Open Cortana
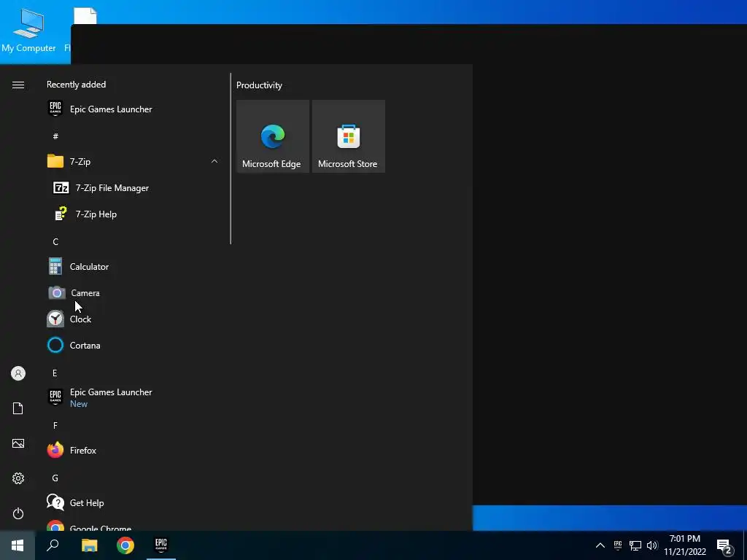 [133, 345]
